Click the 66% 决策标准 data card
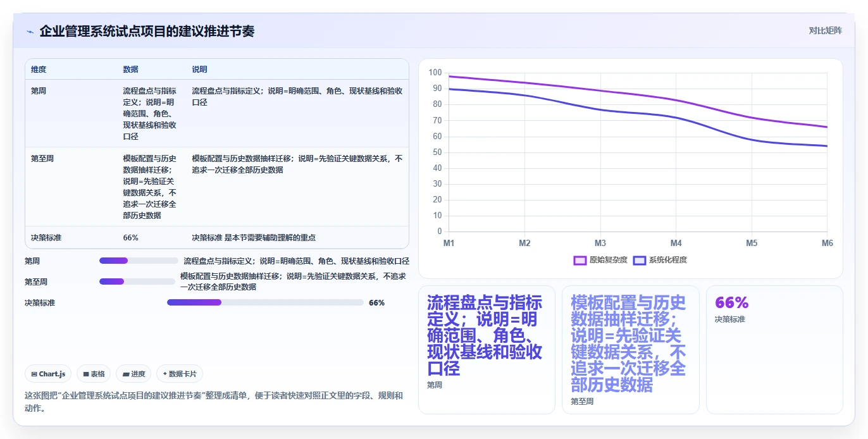 774,350
